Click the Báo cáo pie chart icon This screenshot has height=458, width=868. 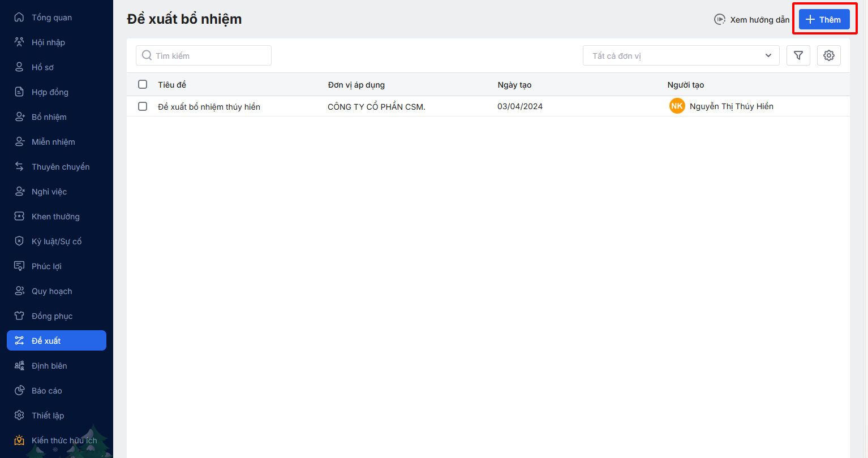(x=19, y=391)
